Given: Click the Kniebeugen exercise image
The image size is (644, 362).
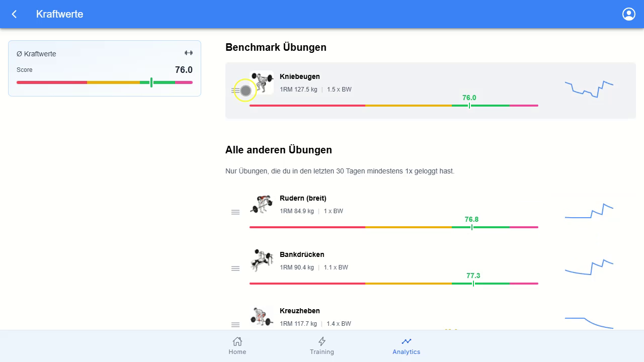Looking at the screenshot, I should [262, 82].
